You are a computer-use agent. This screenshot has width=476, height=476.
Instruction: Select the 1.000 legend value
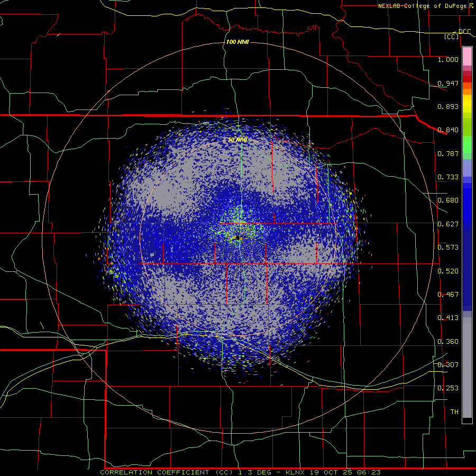tap(448, 60)
